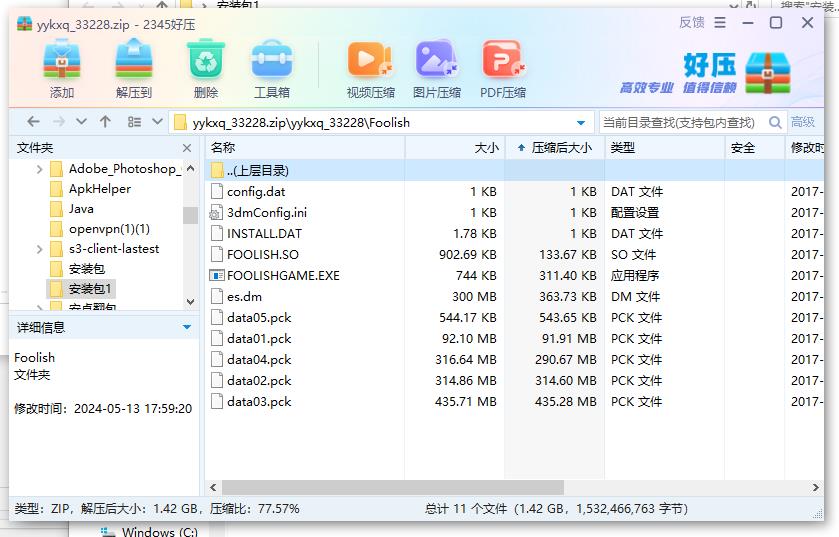Expand the s3-client-lastest folder node
Viewport: 839px width, 537px height.
pyautogui.click(x=39, y=249)
